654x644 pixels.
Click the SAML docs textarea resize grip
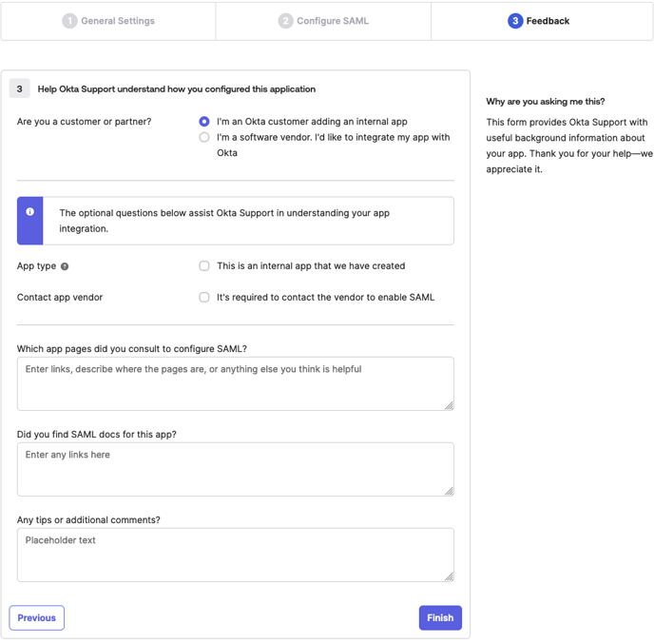tap(449, 491)
